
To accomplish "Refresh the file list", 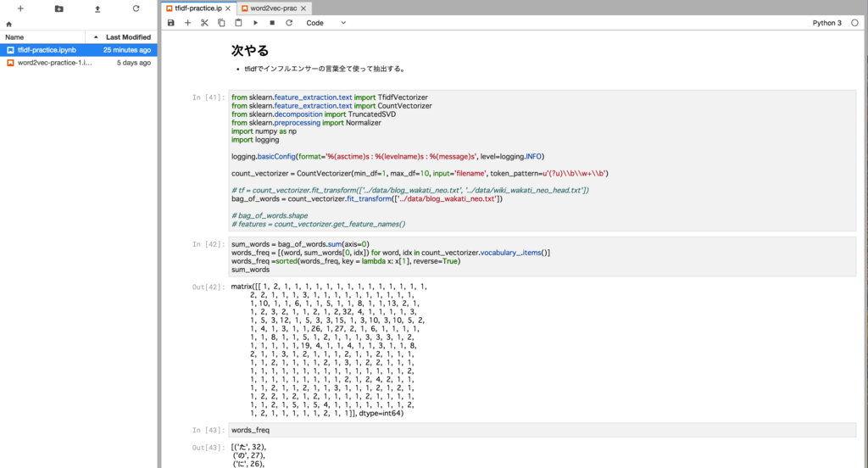I will [x=136, y=8].
